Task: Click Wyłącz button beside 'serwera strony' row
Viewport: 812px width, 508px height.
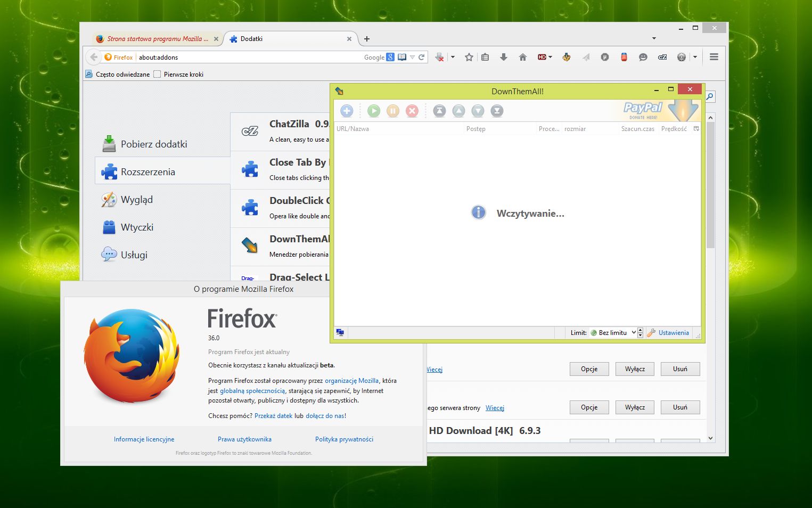Action: (635, 407)
